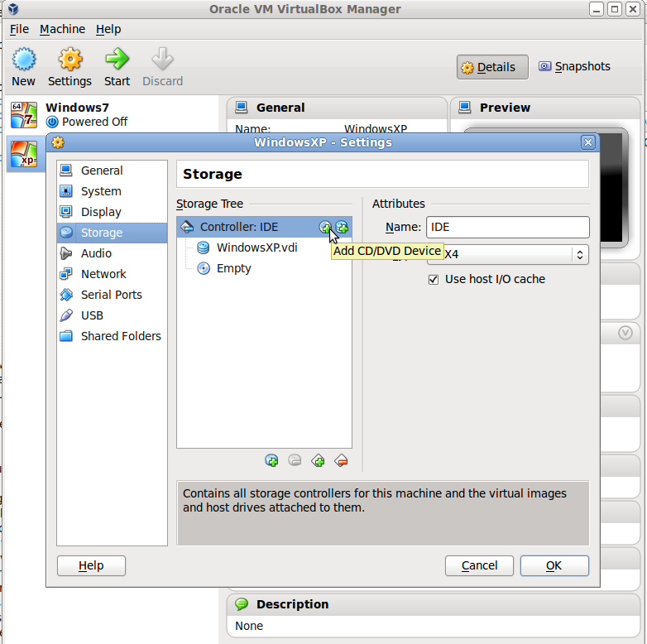Screen dimensions: 647x644
Task: Open the File menu
Action: [19, 29]
